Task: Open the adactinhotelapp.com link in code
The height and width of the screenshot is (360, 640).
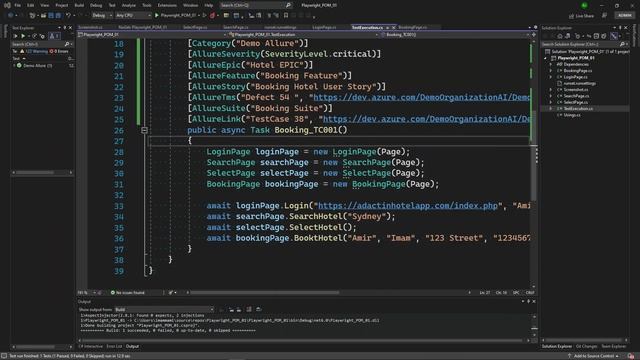Action: tap(407, 206)
